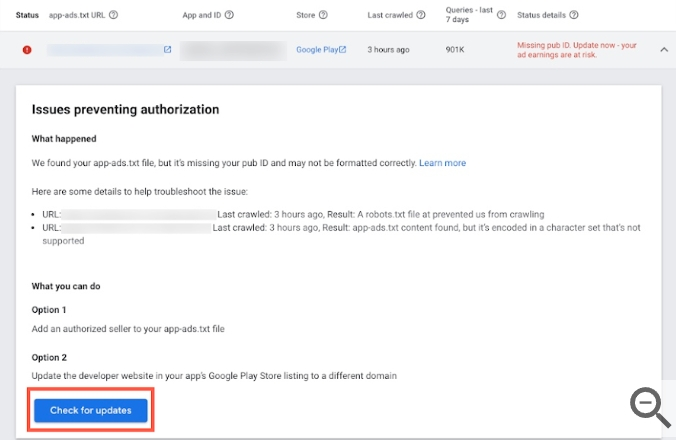The height and width of the screenshot is (440, 676).
Task: Click help icon beside App and ID
Action: (229, 15)
